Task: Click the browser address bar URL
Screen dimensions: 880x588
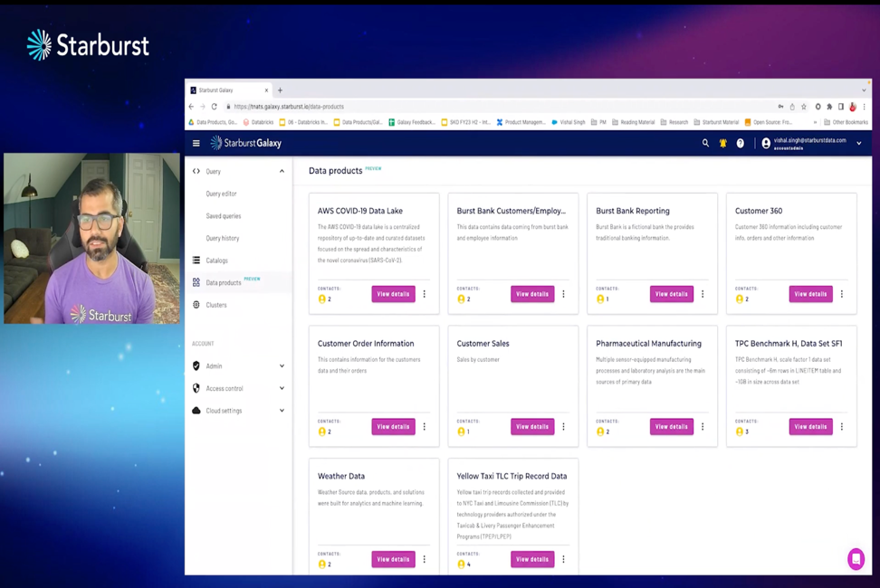Action: point(289,107)
